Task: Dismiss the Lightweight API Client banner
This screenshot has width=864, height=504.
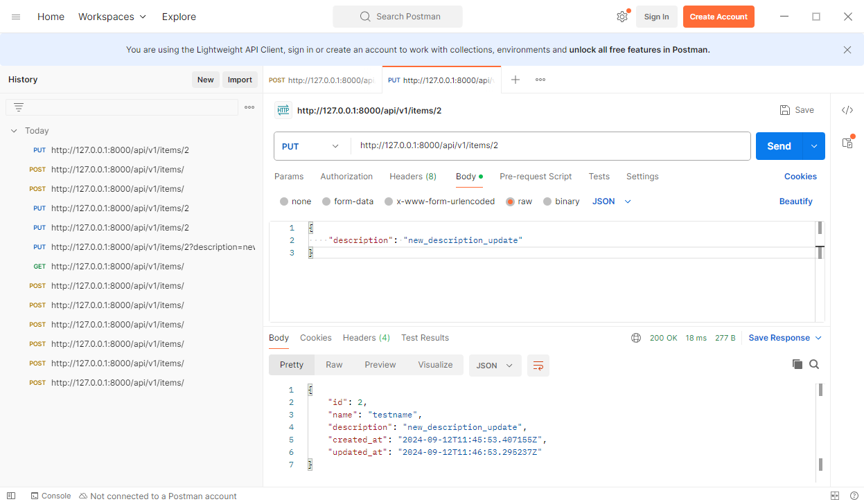Action: [x=847, y=50]
